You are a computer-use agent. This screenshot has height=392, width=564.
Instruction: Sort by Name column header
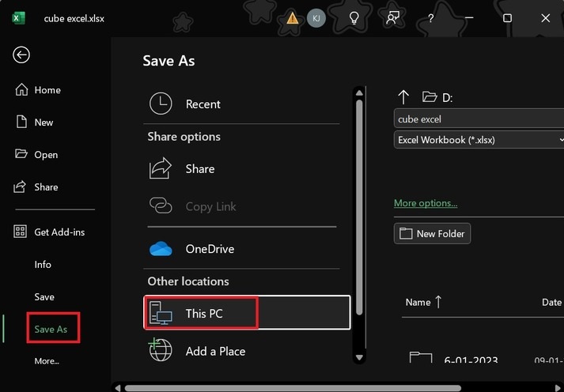[x=423, y=302]
